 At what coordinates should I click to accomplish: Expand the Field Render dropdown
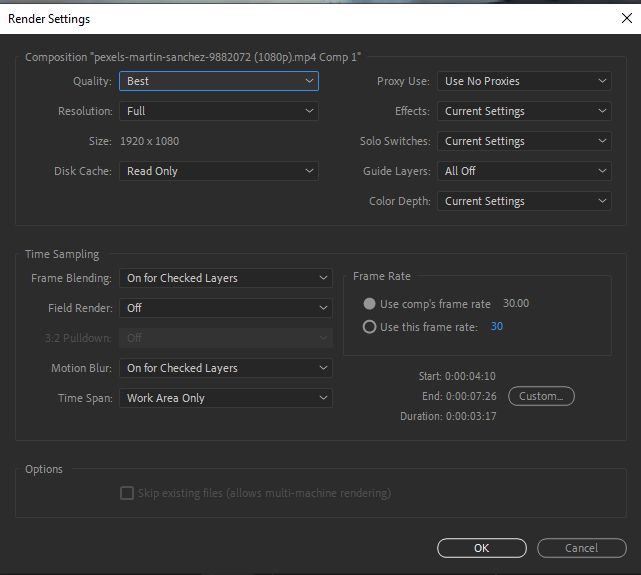click(x=225, y=308)
